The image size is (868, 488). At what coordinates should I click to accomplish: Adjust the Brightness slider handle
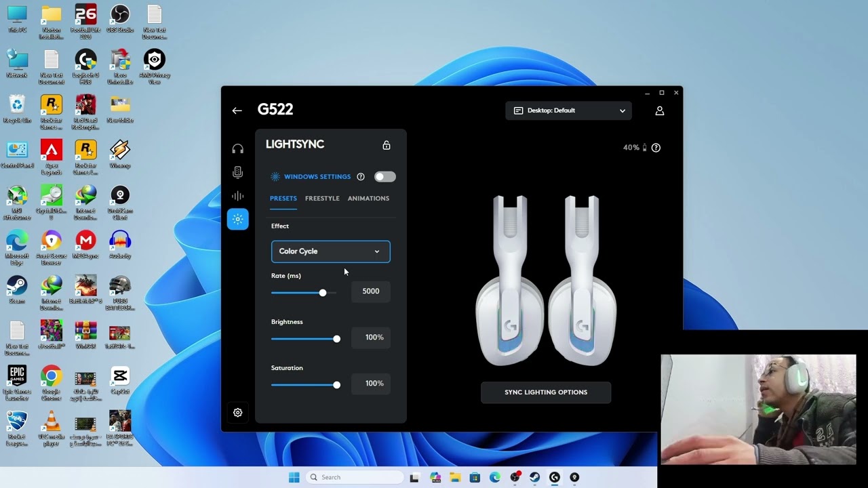[336, 339]
